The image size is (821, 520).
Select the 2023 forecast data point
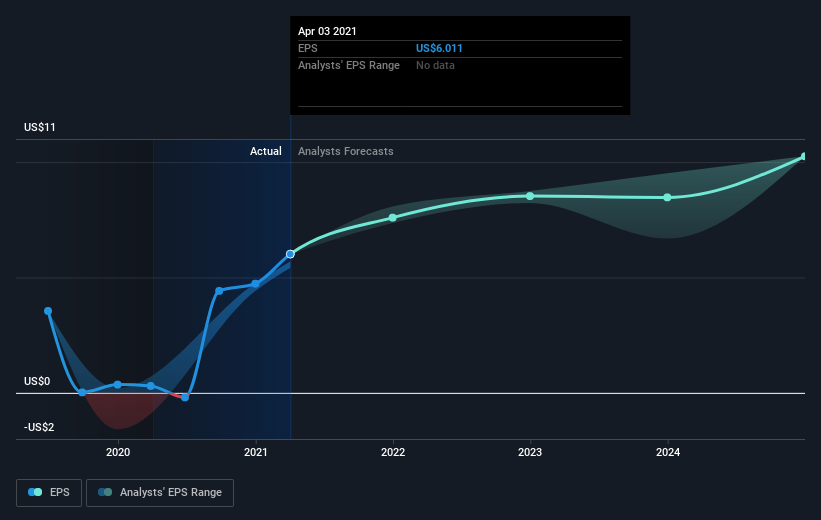(530, 196)
